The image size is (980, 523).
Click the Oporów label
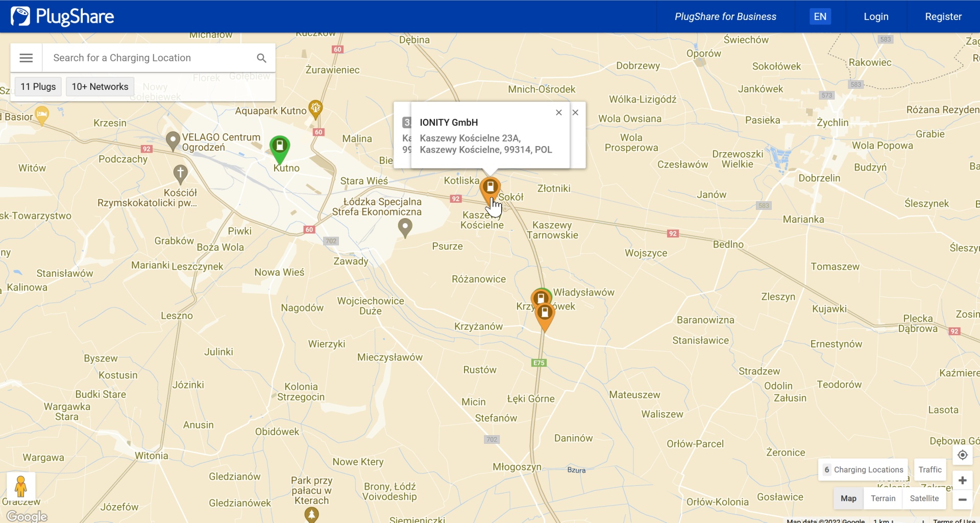(703, 54)
